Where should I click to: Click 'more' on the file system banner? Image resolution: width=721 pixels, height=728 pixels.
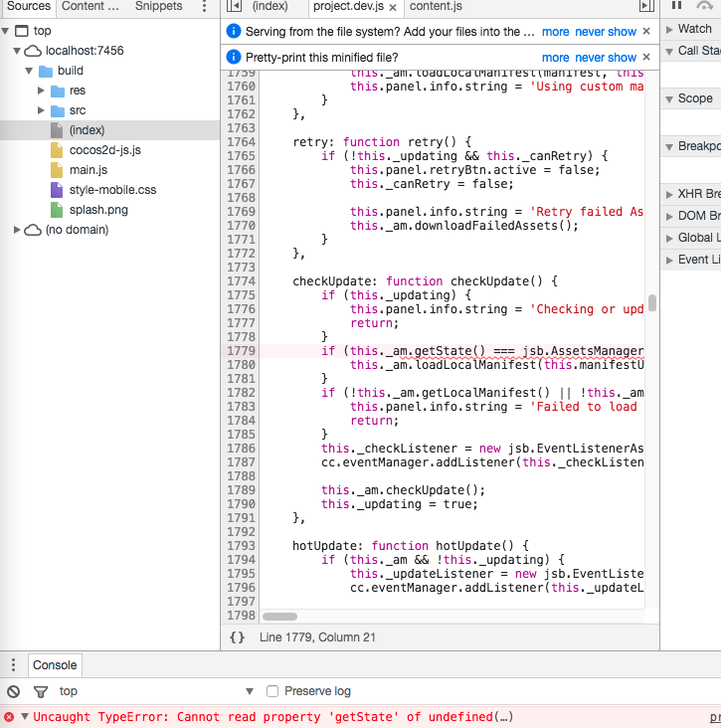pos(555,32)
